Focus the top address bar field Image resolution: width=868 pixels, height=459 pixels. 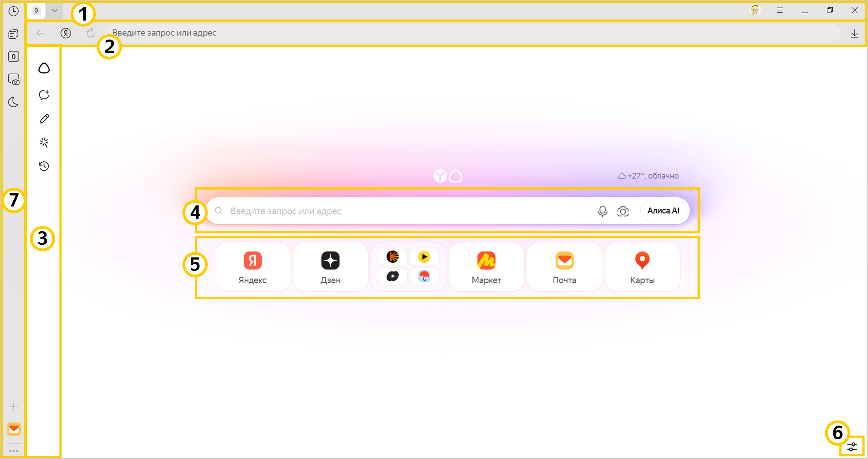pyautogui.click(x=472, y=33)
